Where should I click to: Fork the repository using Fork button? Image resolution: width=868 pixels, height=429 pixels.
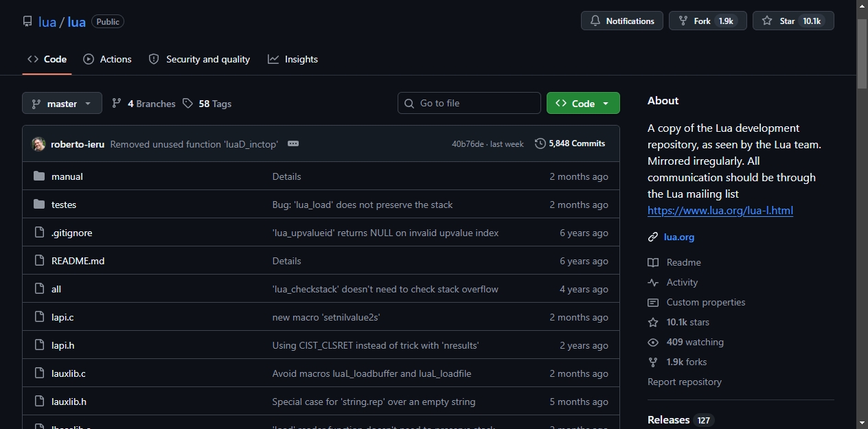pos(708,21)
